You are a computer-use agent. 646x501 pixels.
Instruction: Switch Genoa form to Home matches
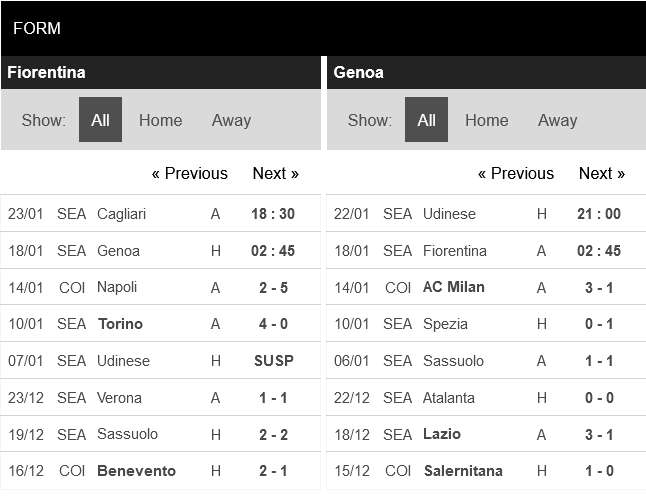click(x=486, y=120)
